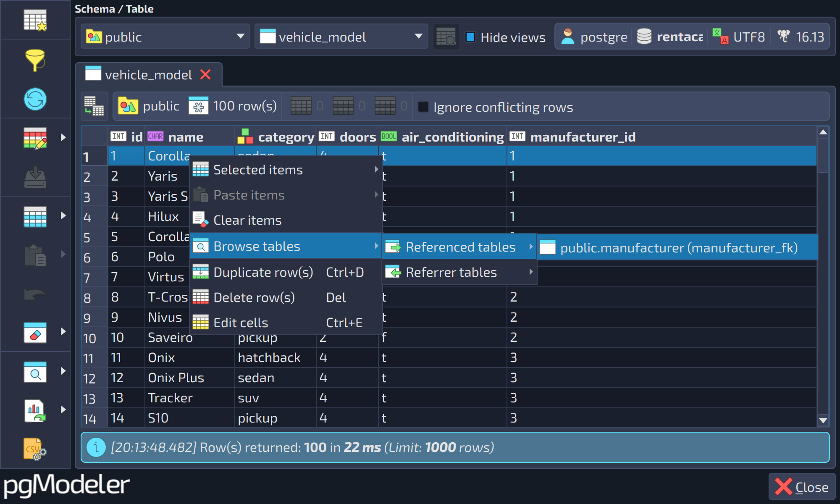Expand the clear items sidebar arrow

[63, 331]
